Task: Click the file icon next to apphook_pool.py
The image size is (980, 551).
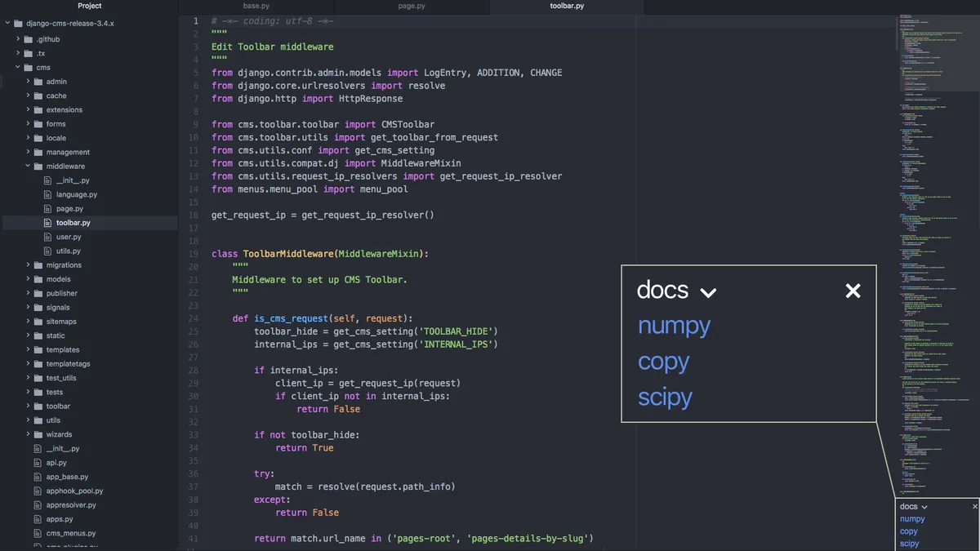Action: click(x=38, y=491)
